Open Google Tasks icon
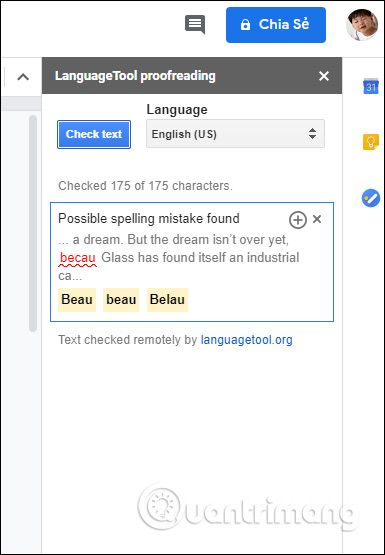 coord(370,198)
